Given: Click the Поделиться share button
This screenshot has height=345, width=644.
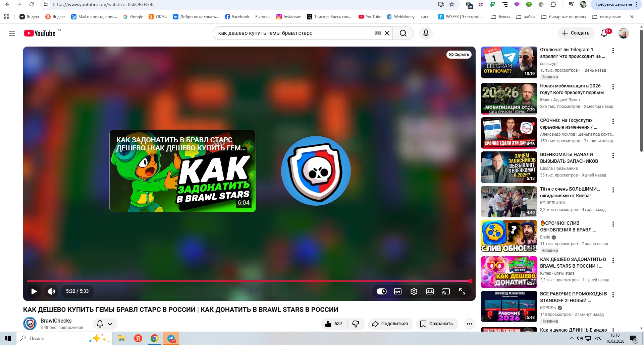Looking at the screenshot, I should click(x=390, y=324).
